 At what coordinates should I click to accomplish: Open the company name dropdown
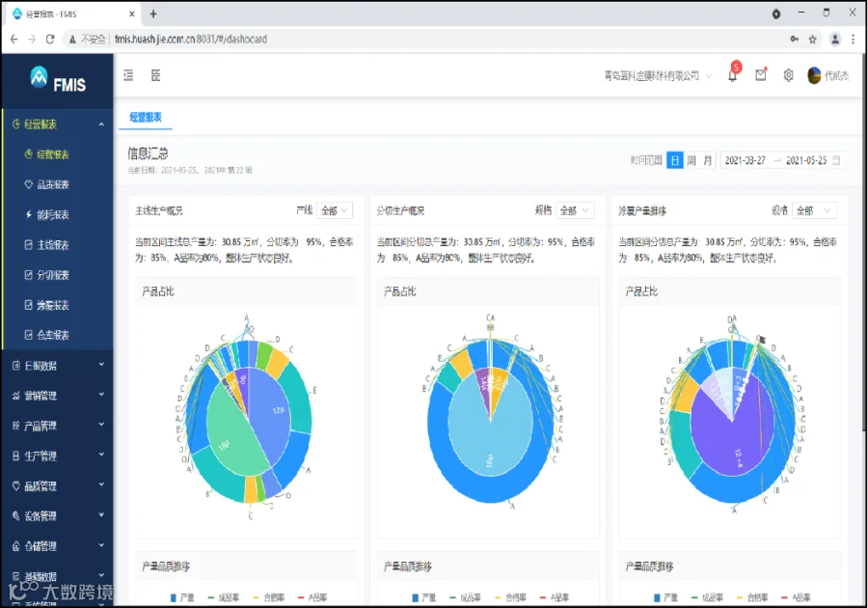(657, 76)
